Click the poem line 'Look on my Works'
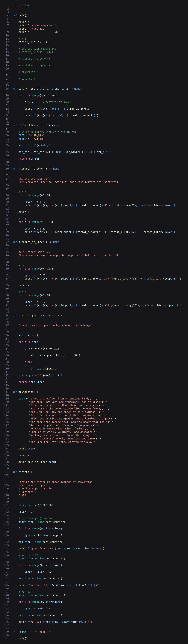Viewport: 188px width, 644px height. (x=64, y=432)
